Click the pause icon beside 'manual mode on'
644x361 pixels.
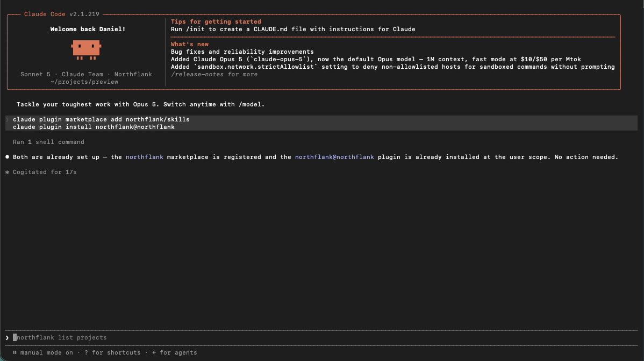(x=15, y=352)
